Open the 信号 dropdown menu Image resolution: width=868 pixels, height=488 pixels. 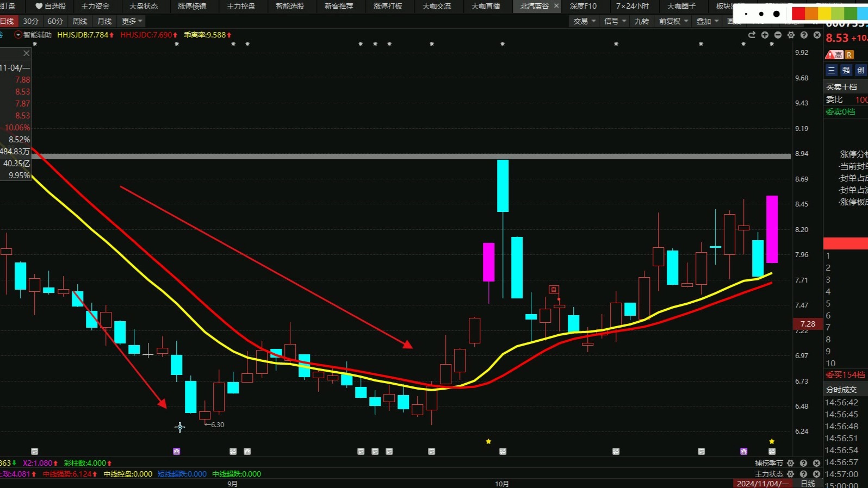(x=615, y=21)
